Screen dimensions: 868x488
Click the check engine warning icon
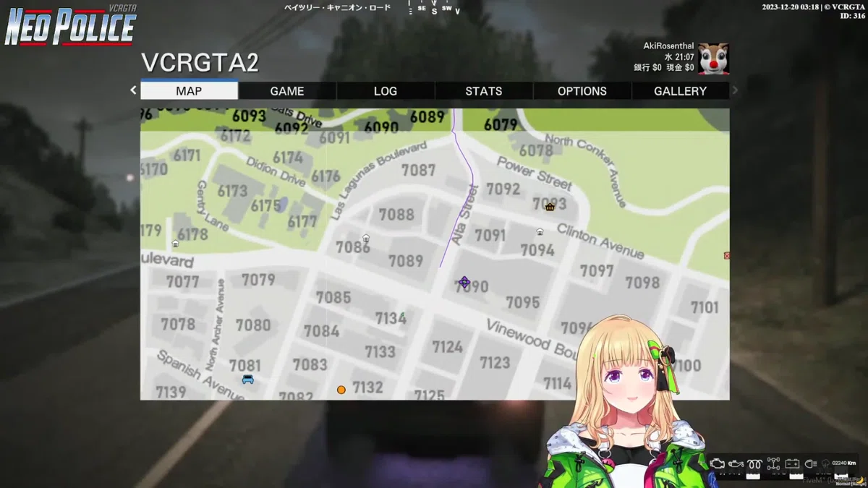click(x=717, y=463)
